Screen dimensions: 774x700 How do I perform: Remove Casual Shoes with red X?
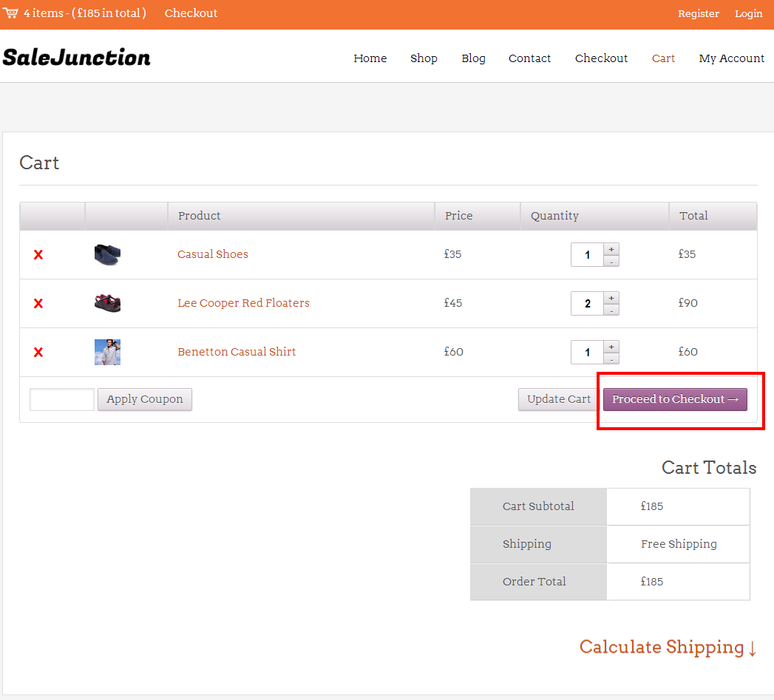pos(38,255)
